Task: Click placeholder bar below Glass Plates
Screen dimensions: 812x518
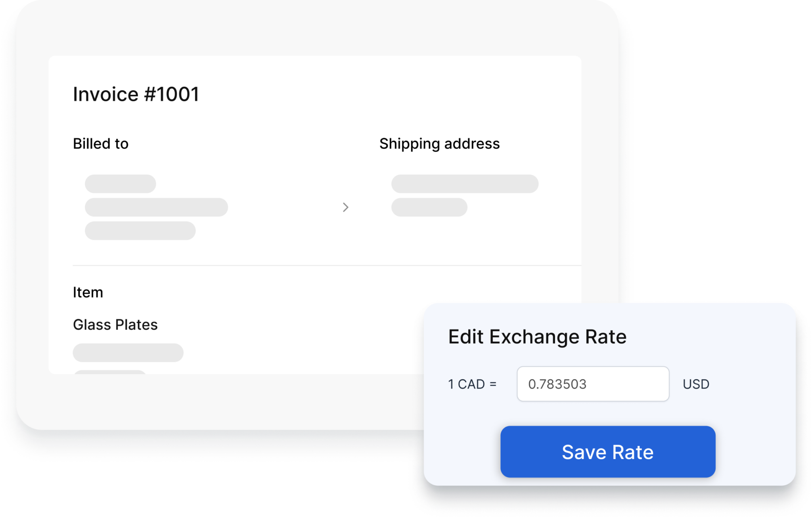Action: [x=128, y=353]
